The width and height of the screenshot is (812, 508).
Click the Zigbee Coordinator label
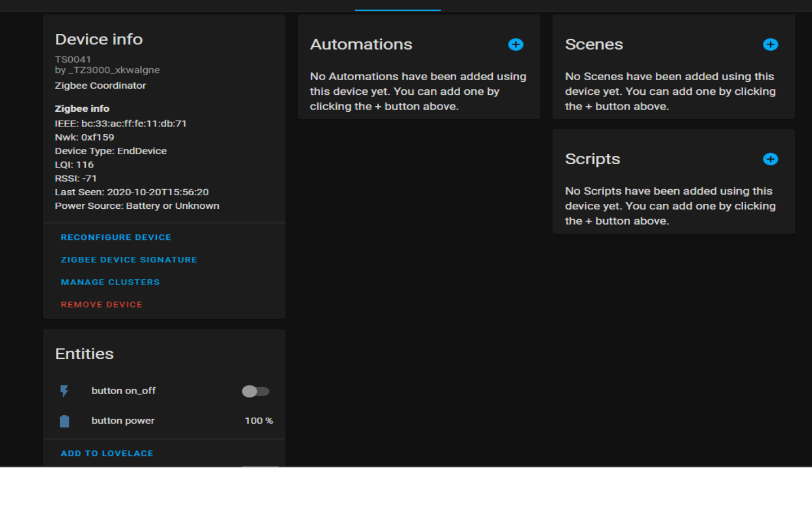(100, 85)
